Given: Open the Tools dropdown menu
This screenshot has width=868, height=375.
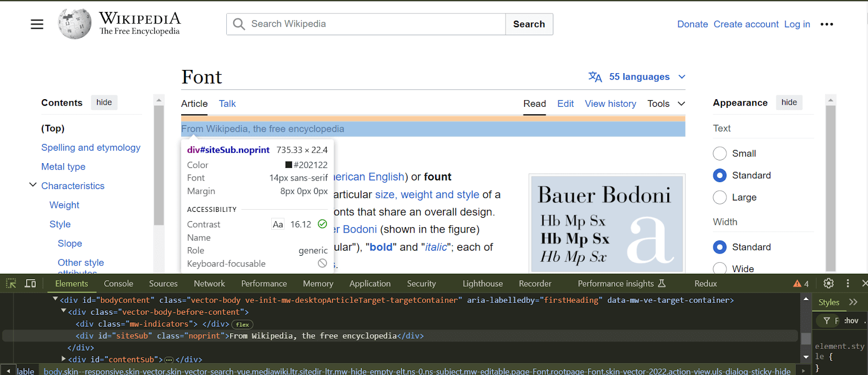Looking at the screenshot, I should point(666,104).
